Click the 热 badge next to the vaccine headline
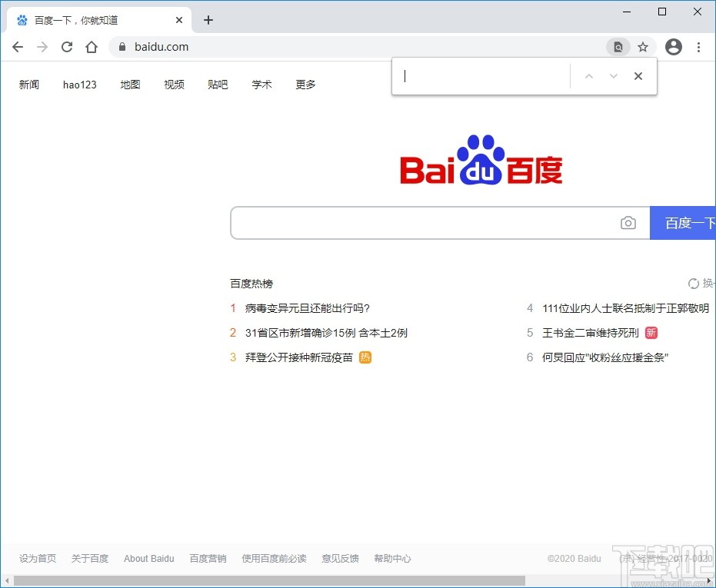The height and width of the screenshot is (588, 716). [365, 357]
